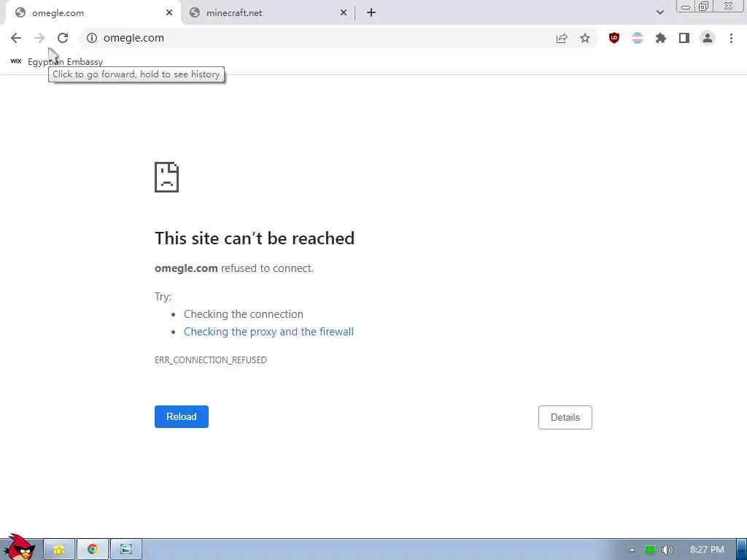Minimize the Chrome window
The height and width of the screenshot is (560, 747).
click(686, 7)
